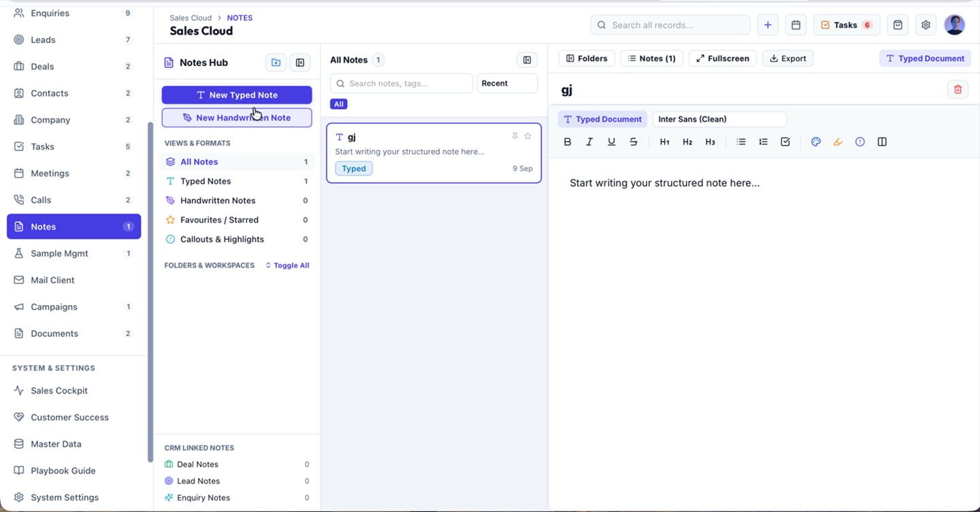Insert a checklist item
Screen dimensions: 980x512
[x=785, y=142]
